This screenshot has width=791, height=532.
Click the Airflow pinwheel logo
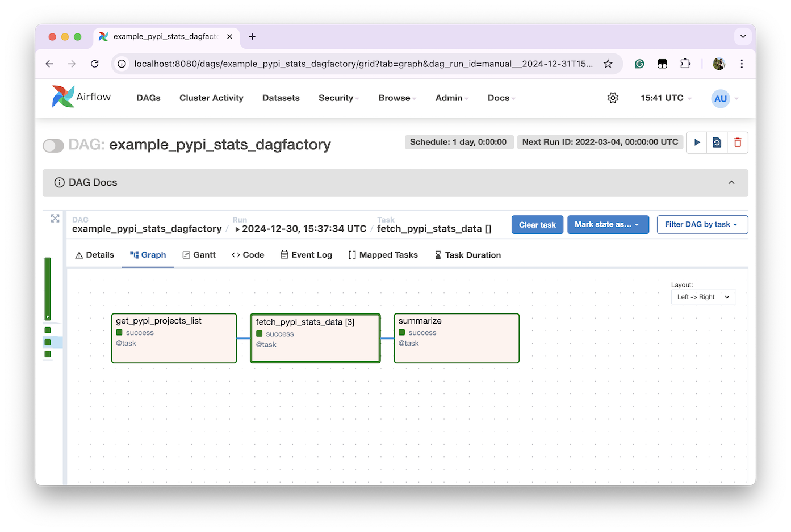point(63,97)
